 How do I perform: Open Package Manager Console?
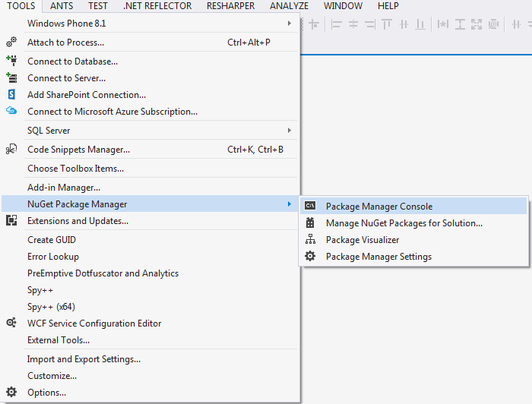413,206
